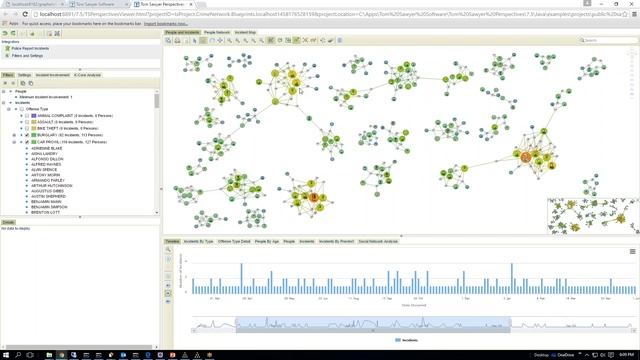Click the undo arrow in the top-left toolbar

tap(5, 33)
